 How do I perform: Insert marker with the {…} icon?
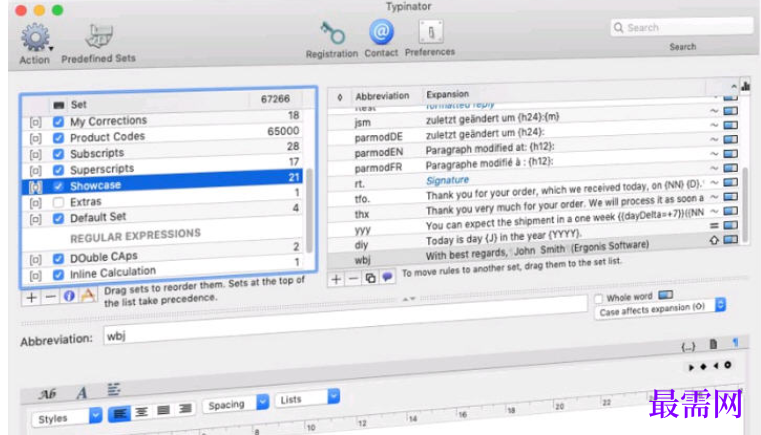(688, 346)
